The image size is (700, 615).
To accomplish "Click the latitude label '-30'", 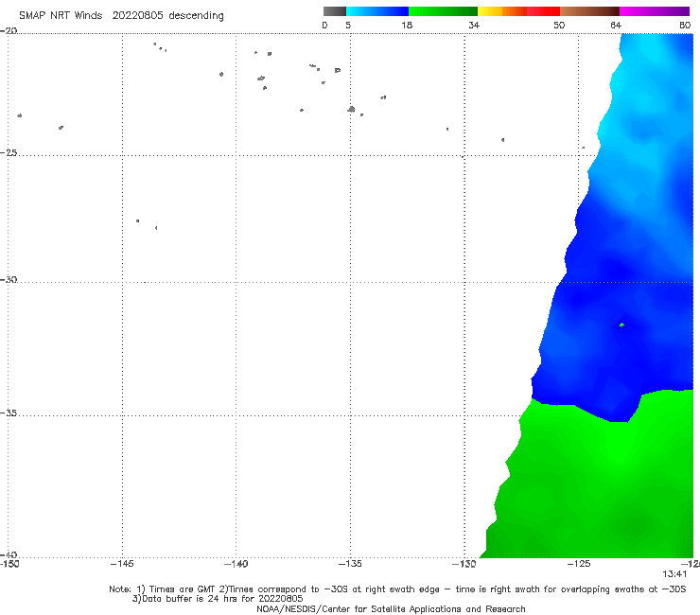I will (9, 279).
